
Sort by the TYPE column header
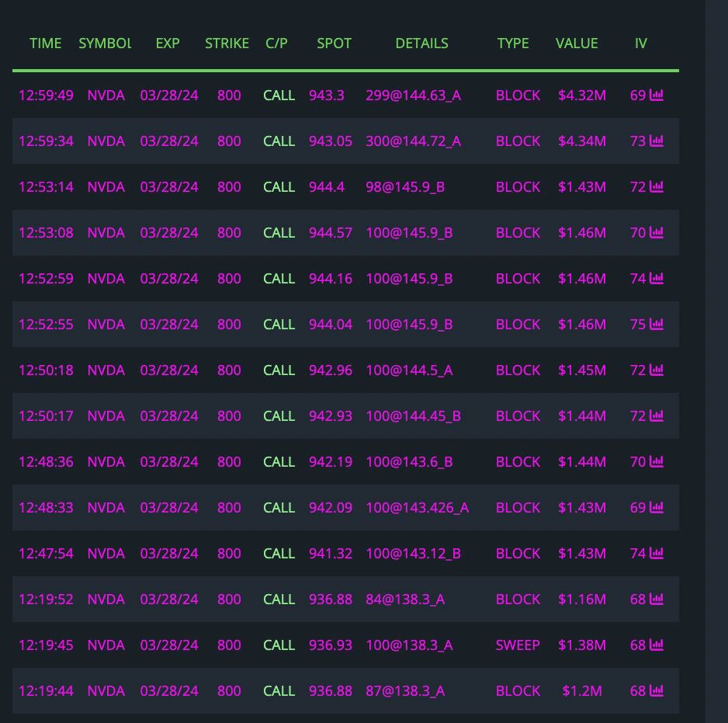[x=513, y=43]
